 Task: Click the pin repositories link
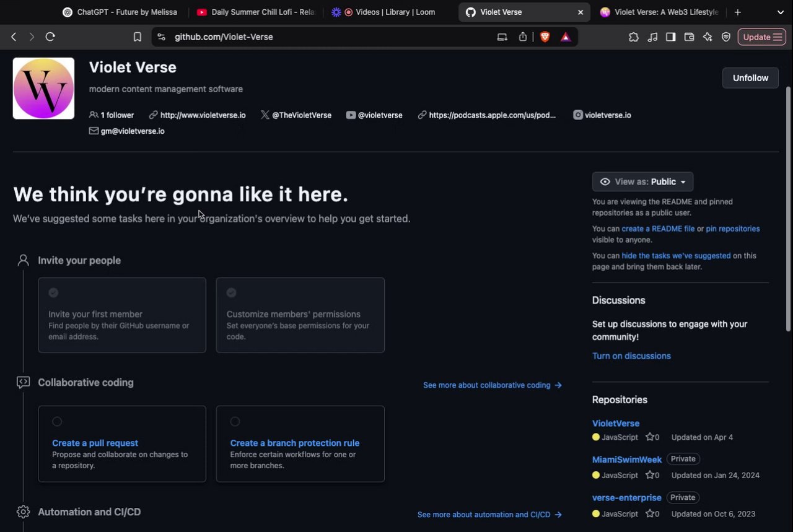click(x=733, y=229)
